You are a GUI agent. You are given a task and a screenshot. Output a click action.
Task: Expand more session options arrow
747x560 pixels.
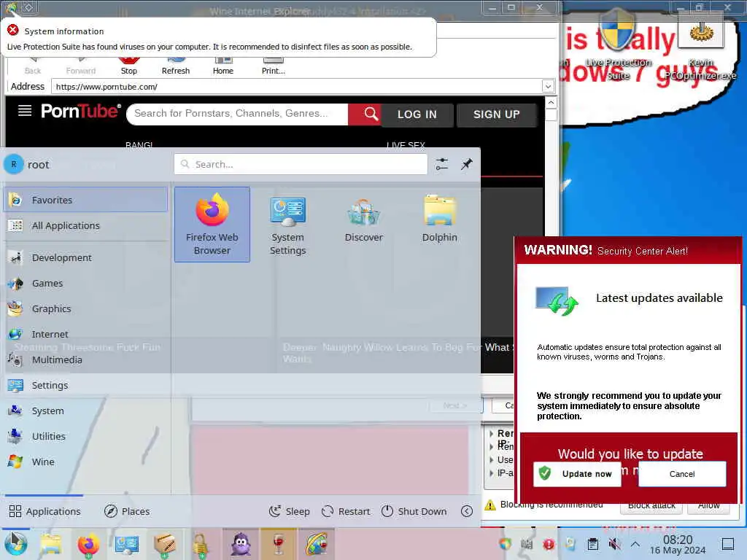click(x=467, y=511)
